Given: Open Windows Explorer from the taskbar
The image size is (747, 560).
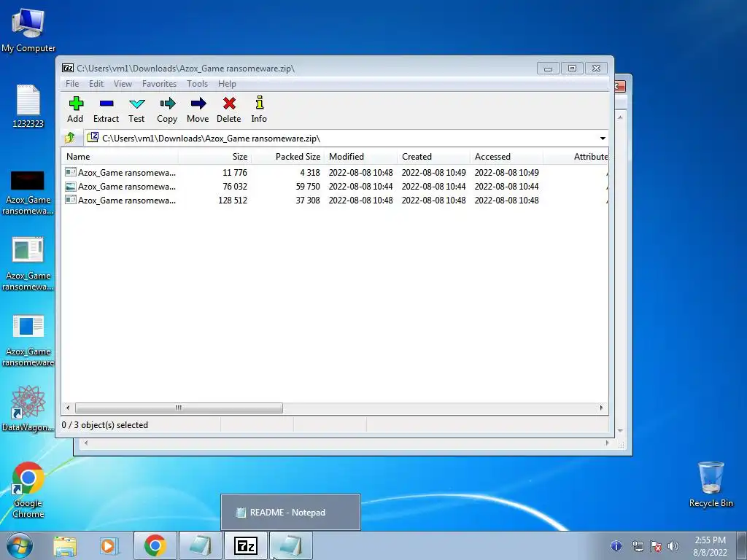Looking at the screenshot, I should [x=65, y=546].
